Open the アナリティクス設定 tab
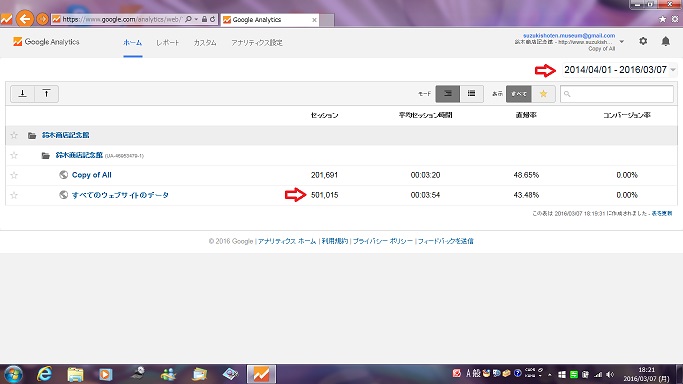Image resolution: width=683 pixels, height=384 pixels. (257, 43)
